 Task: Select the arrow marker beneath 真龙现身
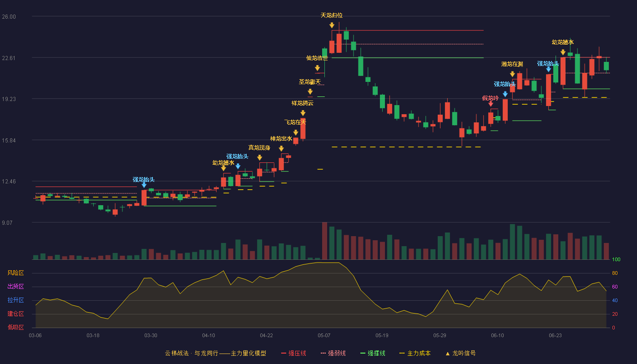(259, 157)
